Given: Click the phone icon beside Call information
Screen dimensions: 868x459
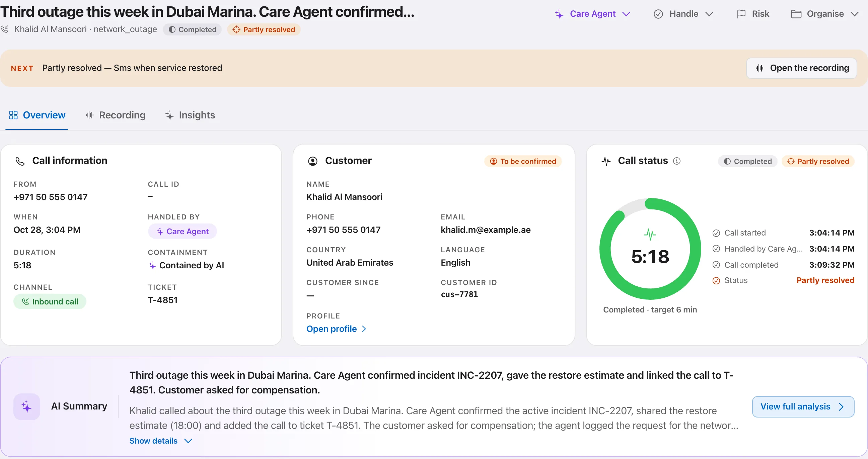Looking at the screenshot, I should (x=20, y=161).
